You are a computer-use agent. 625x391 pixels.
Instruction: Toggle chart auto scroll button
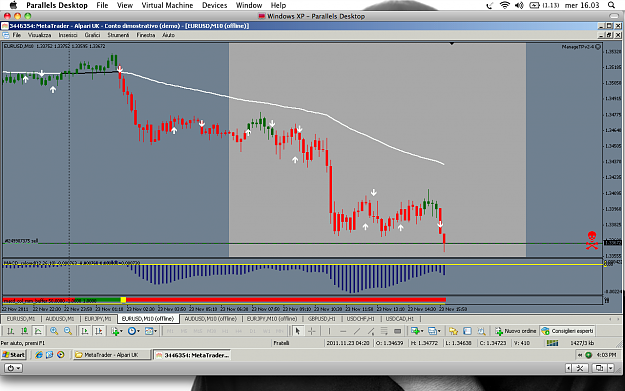pyautogui.click(x=85, y=331)
